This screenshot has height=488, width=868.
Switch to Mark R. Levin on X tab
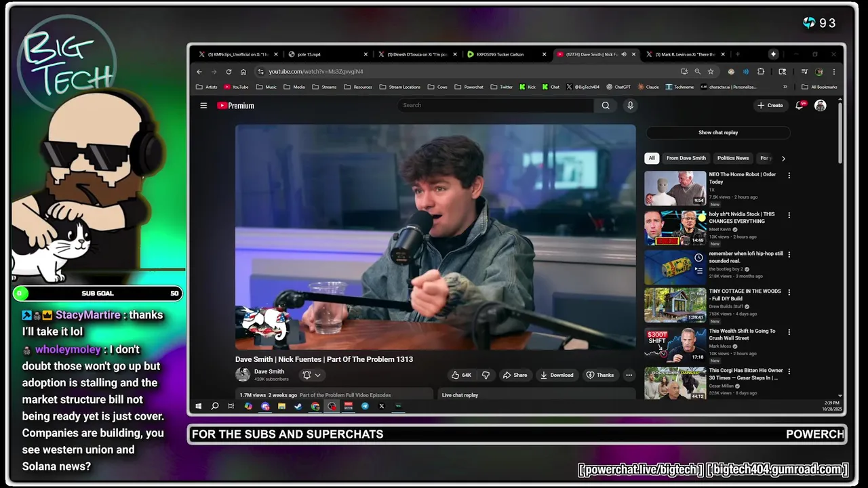pyautogui.click(x=686, y=54)
